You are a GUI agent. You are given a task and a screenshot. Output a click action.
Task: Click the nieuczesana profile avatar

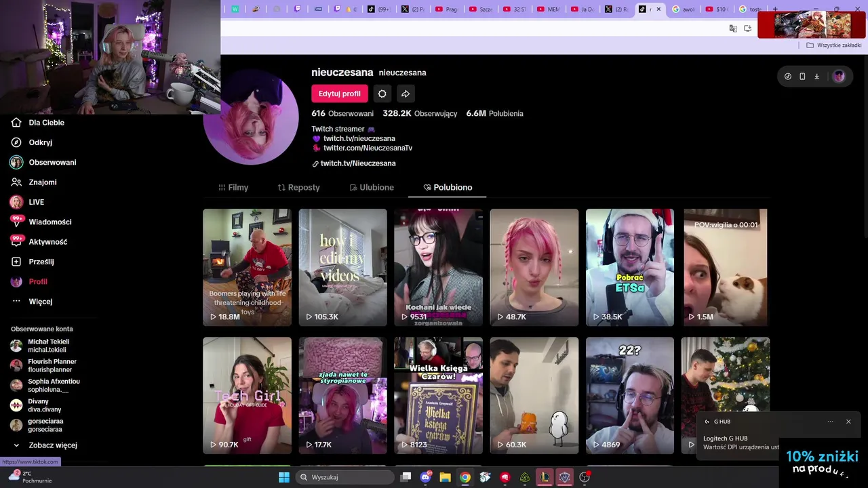251,117
